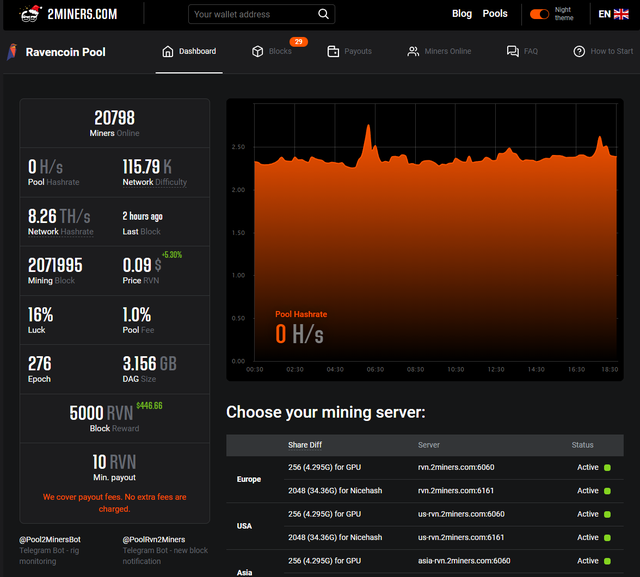This screenshot has width=640, height=577.
Task: Click green status dot for us-rvn.2miners.com:6161
Action: 607,538
